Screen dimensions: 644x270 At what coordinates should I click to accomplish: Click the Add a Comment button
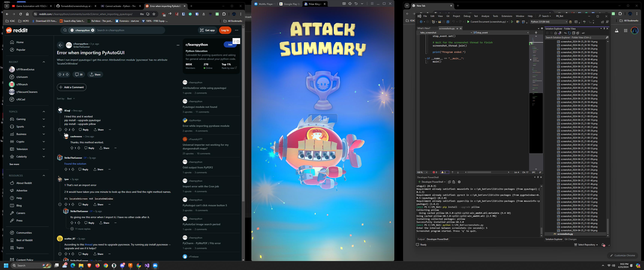click(x=72, y=87)
